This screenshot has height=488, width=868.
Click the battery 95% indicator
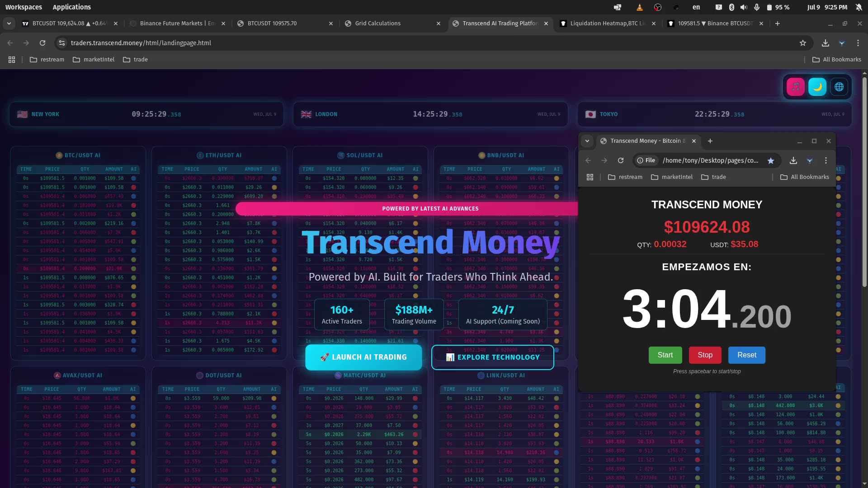(778, 7)
